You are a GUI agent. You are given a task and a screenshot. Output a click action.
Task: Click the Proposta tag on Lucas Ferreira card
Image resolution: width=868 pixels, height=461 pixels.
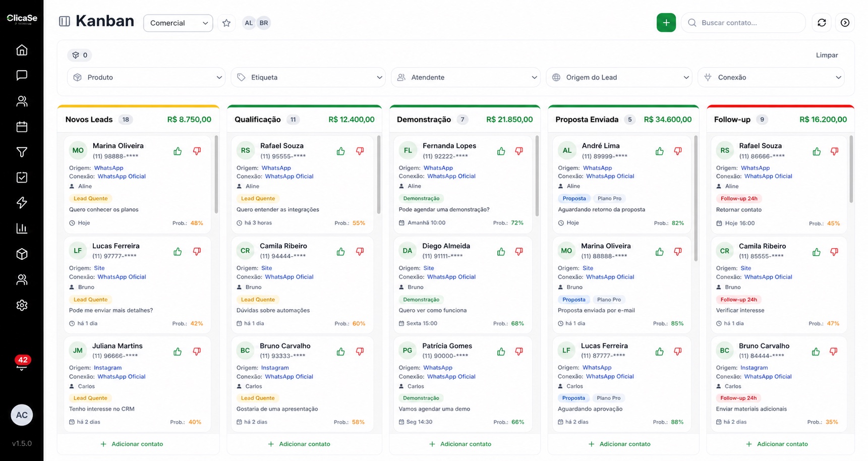pos(573,398)
